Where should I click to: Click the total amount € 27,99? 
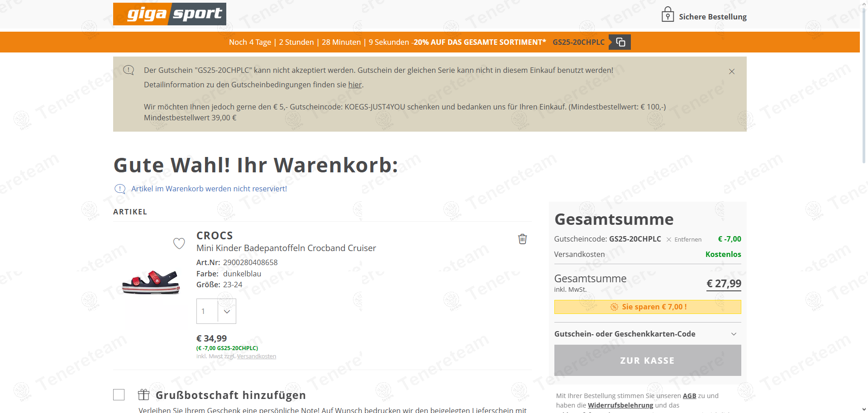tap(724, 284)
